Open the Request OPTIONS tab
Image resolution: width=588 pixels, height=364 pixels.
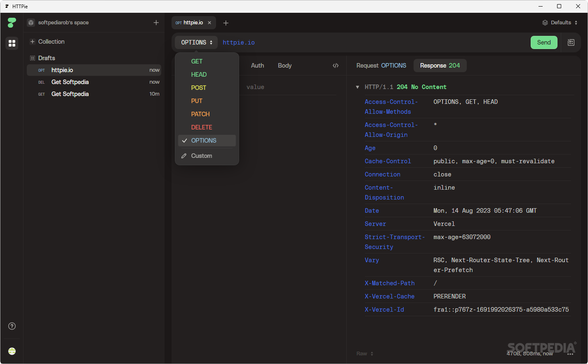coord(381,66)
